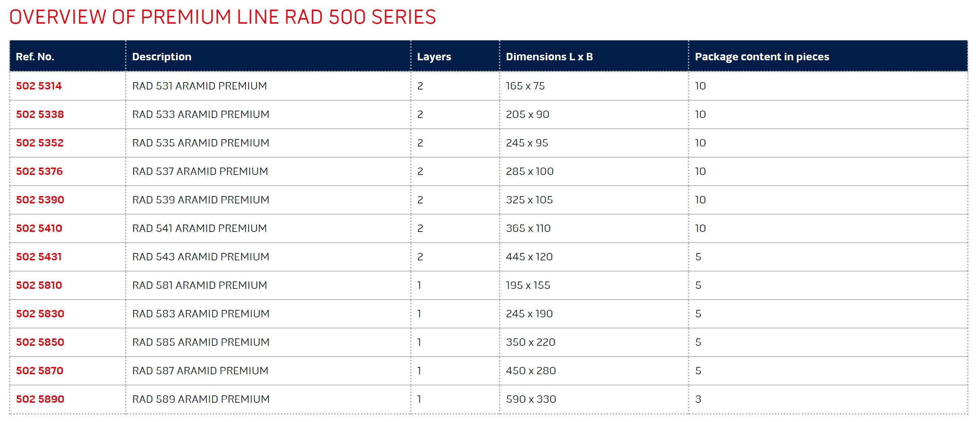Click the Dimensions L x B header
The height and width of the screenshot is (422, 980).
pos(549,57)
